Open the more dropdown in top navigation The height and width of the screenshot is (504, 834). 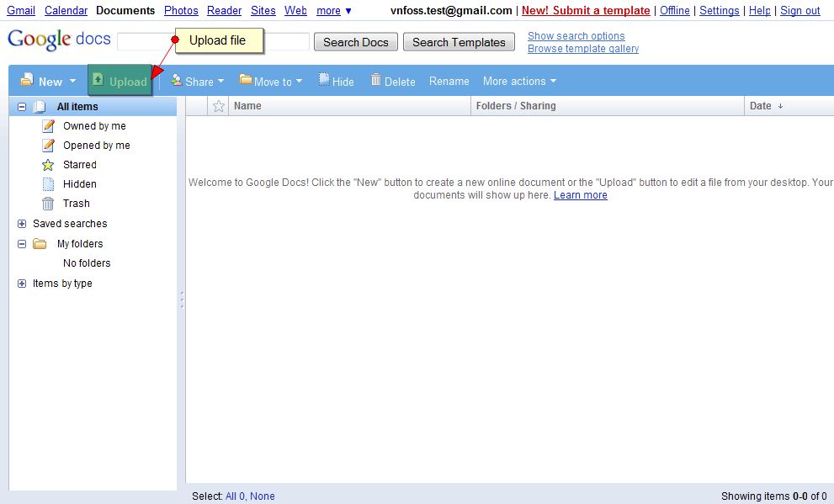pyautogui.click(x=334, y=11)
